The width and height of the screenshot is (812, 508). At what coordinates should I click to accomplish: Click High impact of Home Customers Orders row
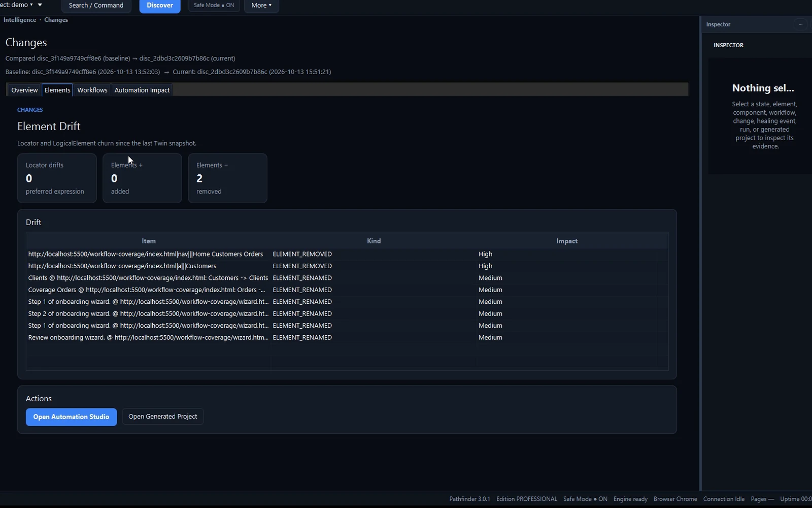coord(485,254)
